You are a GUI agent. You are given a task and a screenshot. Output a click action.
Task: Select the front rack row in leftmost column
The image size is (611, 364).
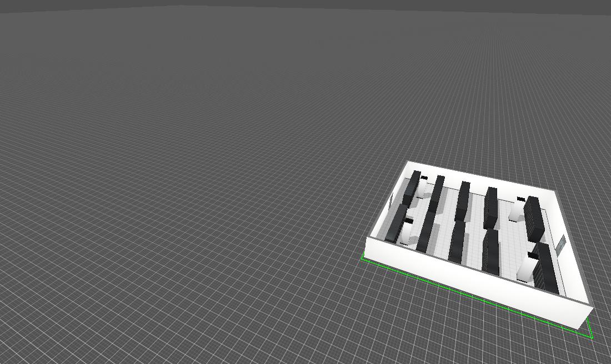(397, 223)
